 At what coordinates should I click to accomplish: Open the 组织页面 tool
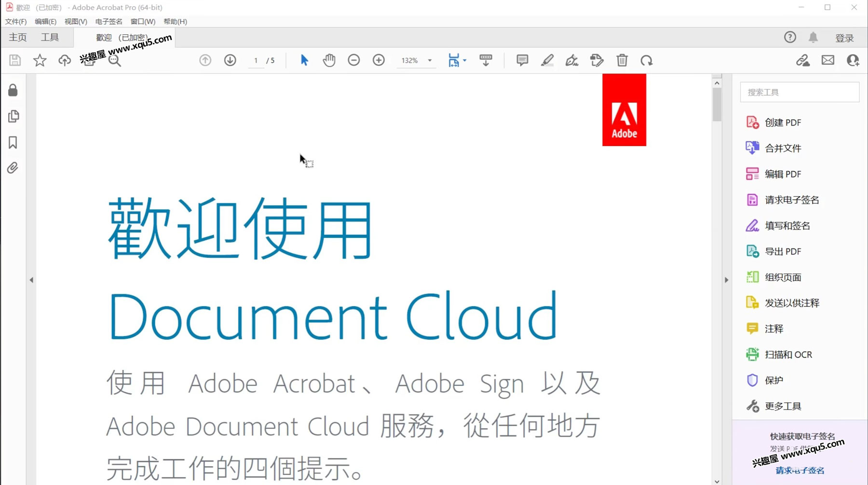click(773, 277)
